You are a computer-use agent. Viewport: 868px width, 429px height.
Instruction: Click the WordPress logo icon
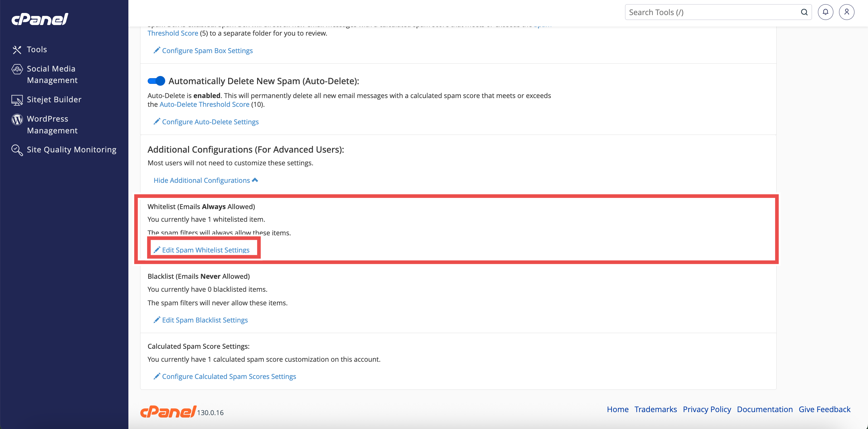point(17,119)
